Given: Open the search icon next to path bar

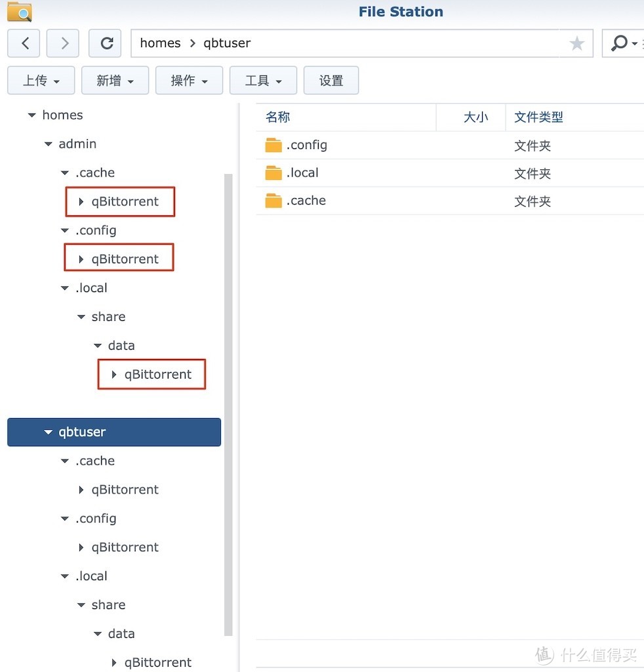Looking at the screenshot, I should pyautogui.click(x=617, y=43).
